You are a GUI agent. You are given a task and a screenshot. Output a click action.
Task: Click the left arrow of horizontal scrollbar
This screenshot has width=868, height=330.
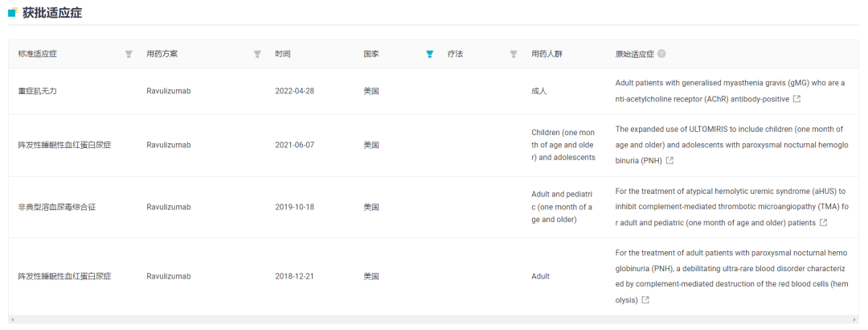coord(13,320)
